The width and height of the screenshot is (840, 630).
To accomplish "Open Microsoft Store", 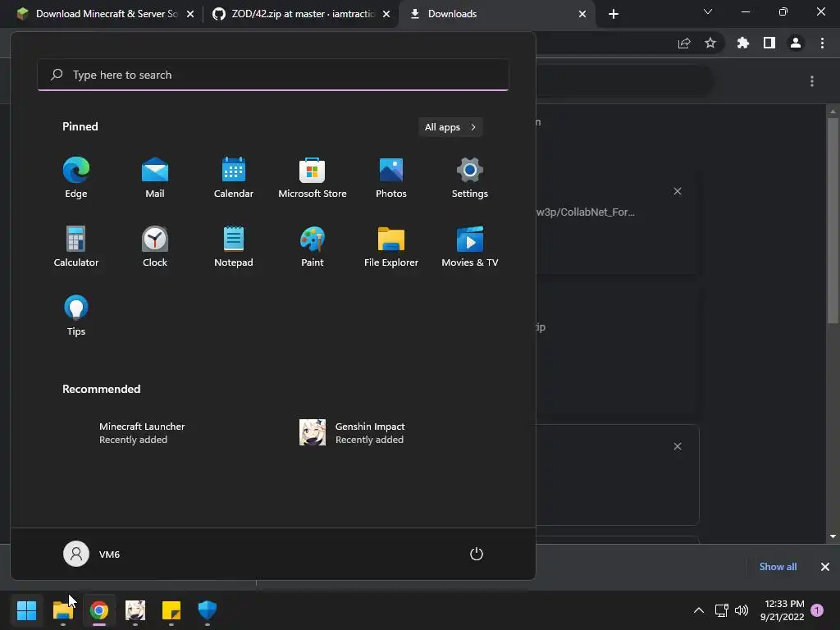I will [313, 178].
